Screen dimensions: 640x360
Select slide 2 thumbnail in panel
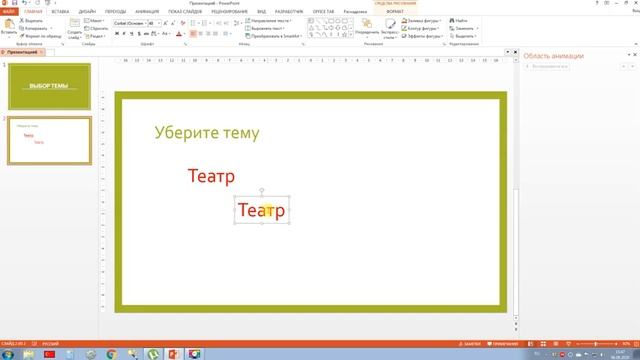[49, 140]
